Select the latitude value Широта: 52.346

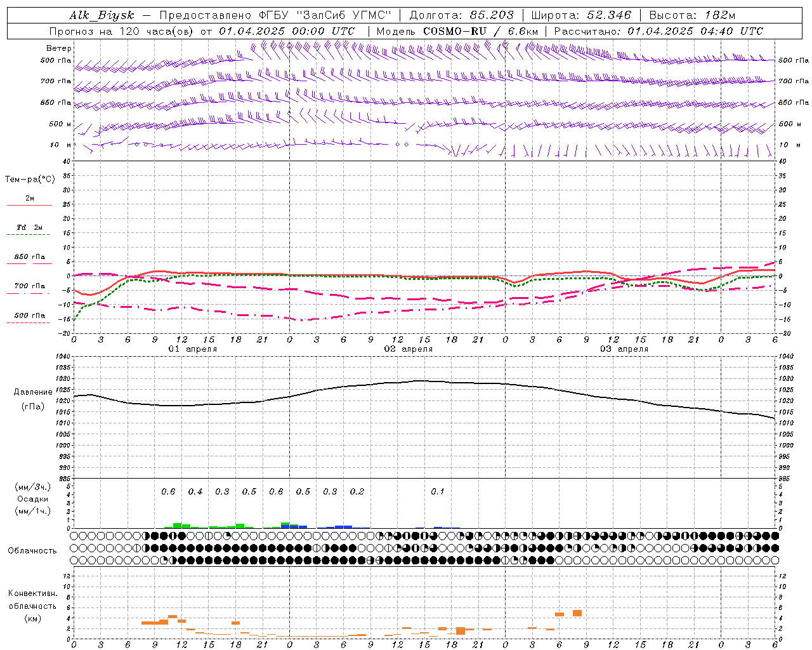tap(581, 16)
